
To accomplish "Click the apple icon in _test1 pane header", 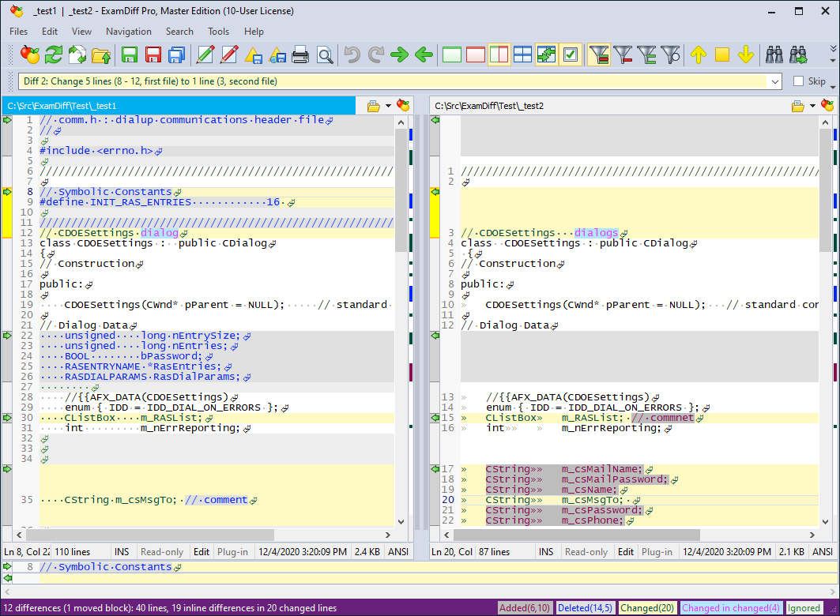I will 403,106.
